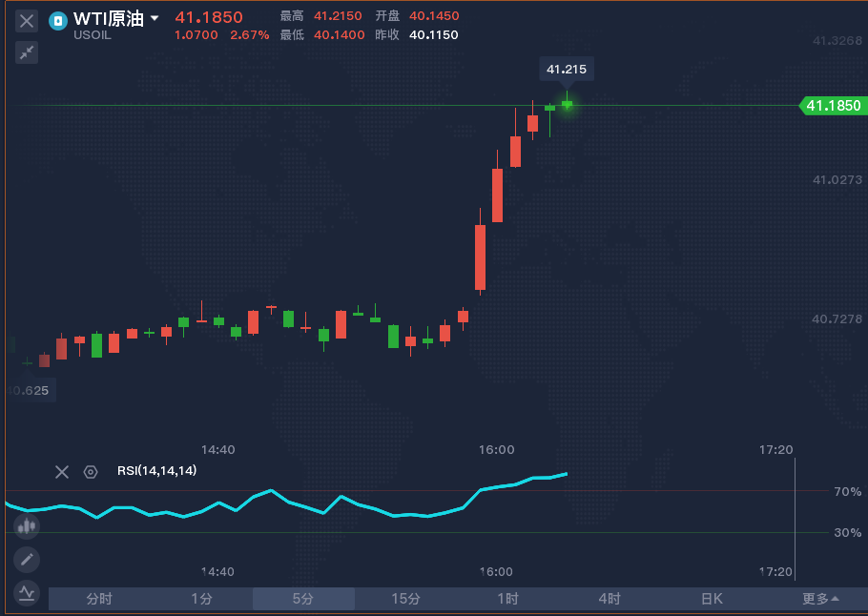Image resolution: width=868 pixels, height=616 pixels.
Task: Select the 15分 timeframe
Action: 405,599
